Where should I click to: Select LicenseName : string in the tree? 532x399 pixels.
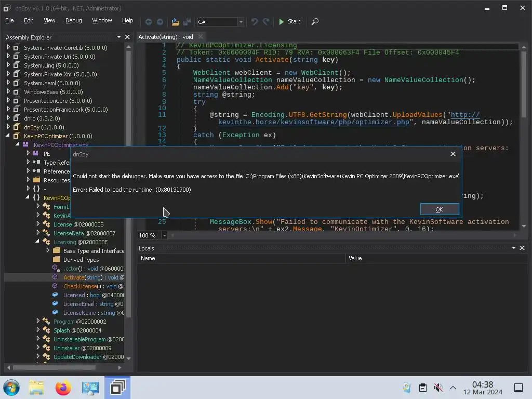pyautogui.click(x=94, y=312)
